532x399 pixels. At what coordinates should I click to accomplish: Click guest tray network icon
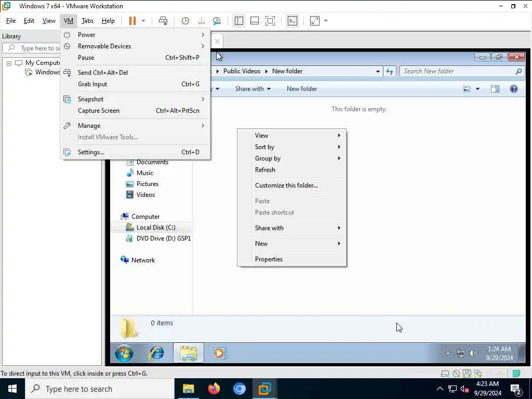(460, 353)
